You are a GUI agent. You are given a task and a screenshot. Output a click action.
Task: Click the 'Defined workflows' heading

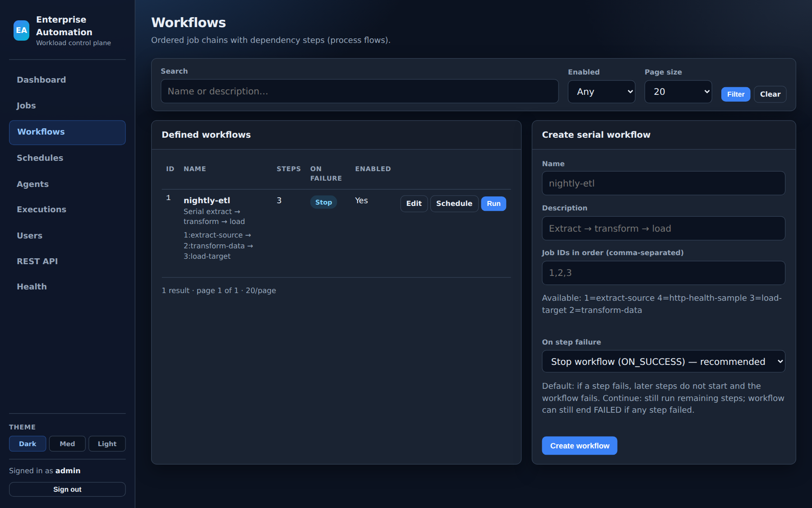(206, 135)
